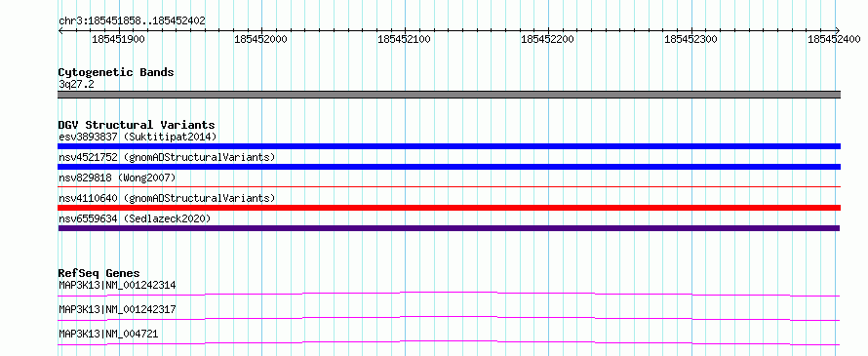Select the MAP3K13|NM_001242317 transcript label
868x356 pixels.
[x=117, y=309]
